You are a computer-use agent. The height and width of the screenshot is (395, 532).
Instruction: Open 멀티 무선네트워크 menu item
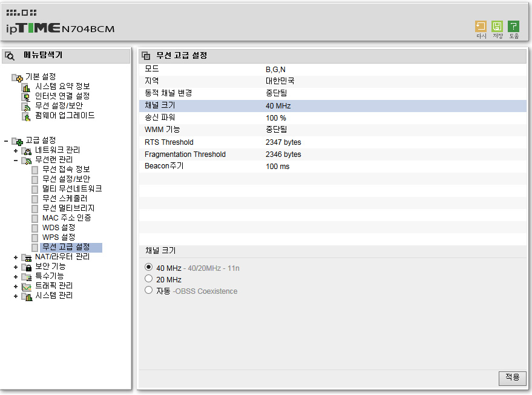[x=71, y=188]
